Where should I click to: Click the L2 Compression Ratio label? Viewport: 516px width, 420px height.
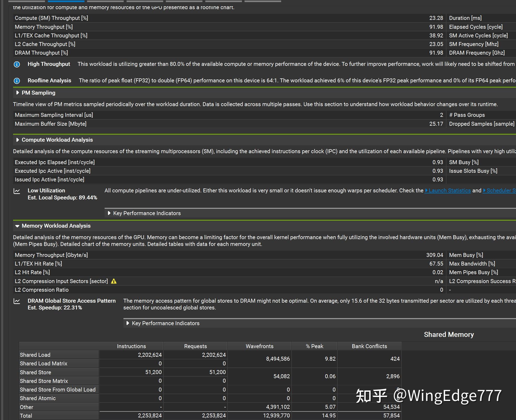click(x=42, y=290)
